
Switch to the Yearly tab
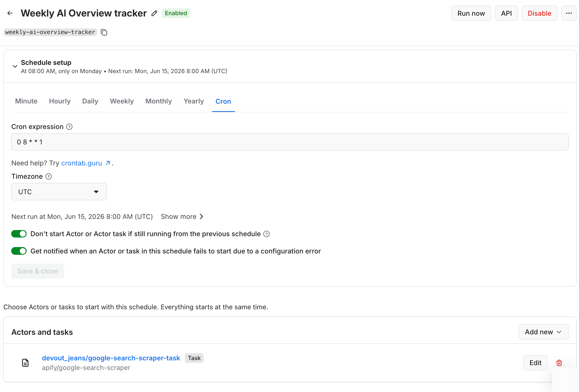[x=194, y=101]
